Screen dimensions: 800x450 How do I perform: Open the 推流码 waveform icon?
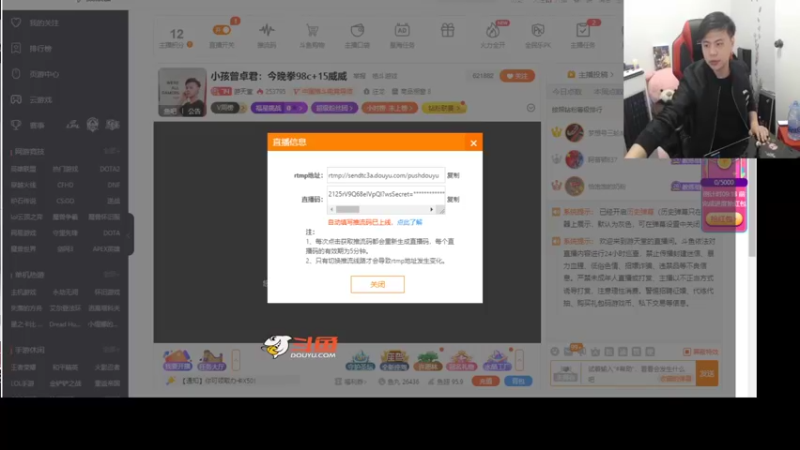click(x=266, y=30)
